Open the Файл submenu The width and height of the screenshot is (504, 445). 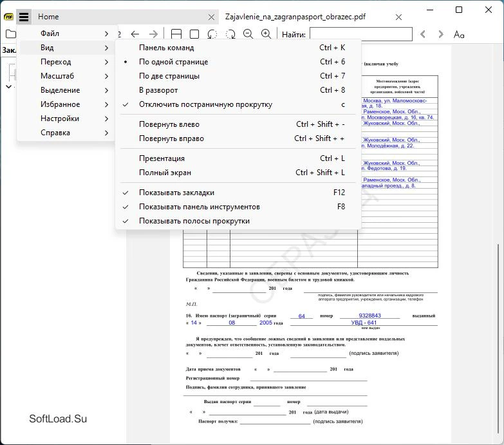pyautogui.click(x=66, y=33)
